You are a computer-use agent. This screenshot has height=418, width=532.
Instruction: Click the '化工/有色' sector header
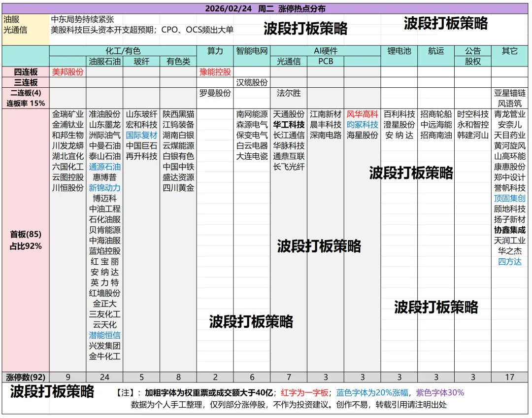click(x=123, y=51)
